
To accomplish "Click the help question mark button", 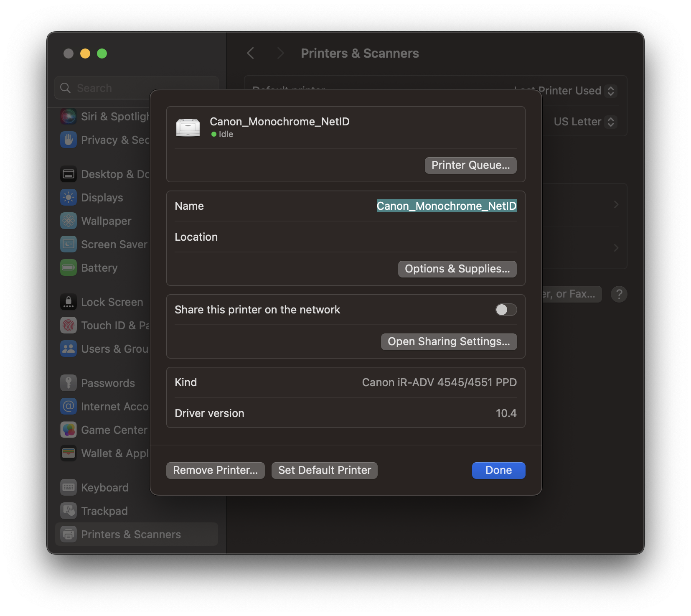I will click(x=619, y=294).
